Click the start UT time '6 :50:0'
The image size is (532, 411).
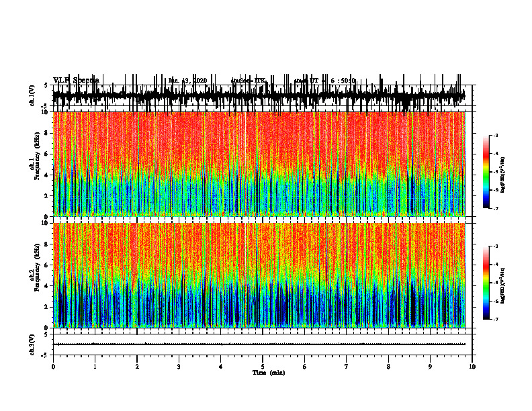[343, 81]
